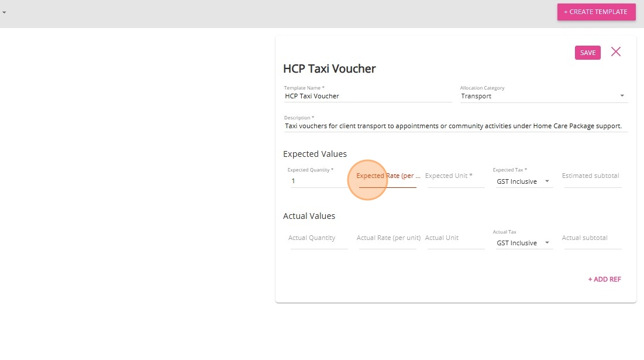The height and width of the screenshot is (360, 644).
Task: Close the template editor with the X icon
Action: tap(616, 52)
